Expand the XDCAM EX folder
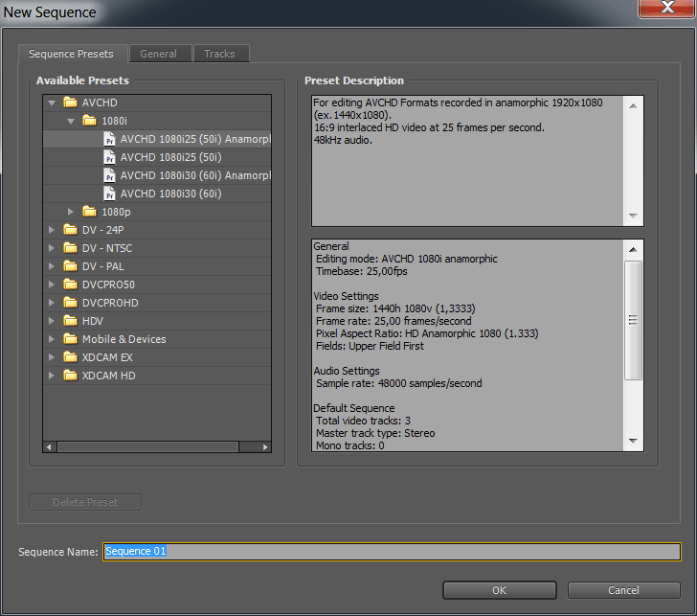 tap(51, 357)
